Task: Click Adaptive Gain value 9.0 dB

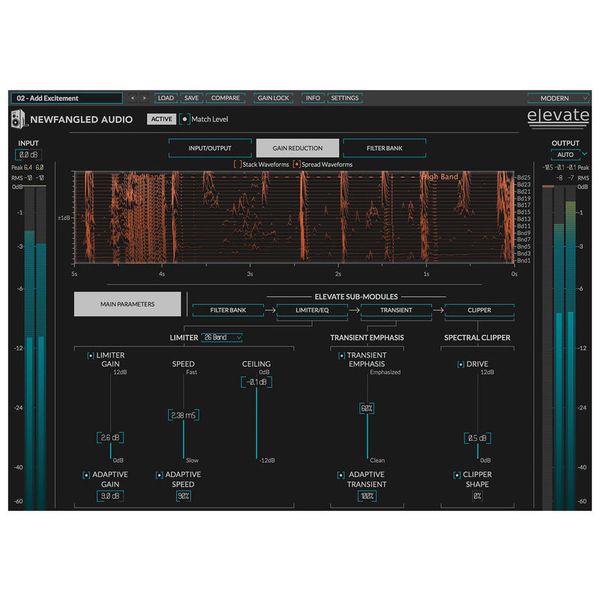Action: [x=110, y=496]
